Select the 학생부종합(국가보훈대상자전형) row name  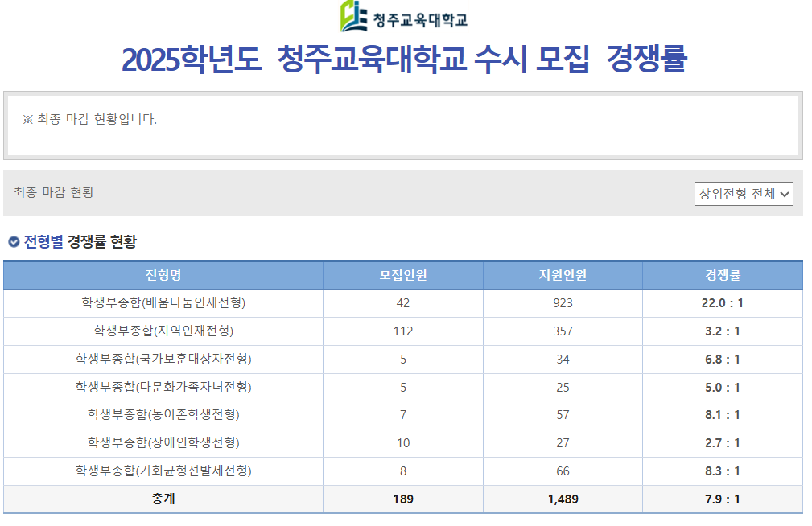tap(163, 359)
